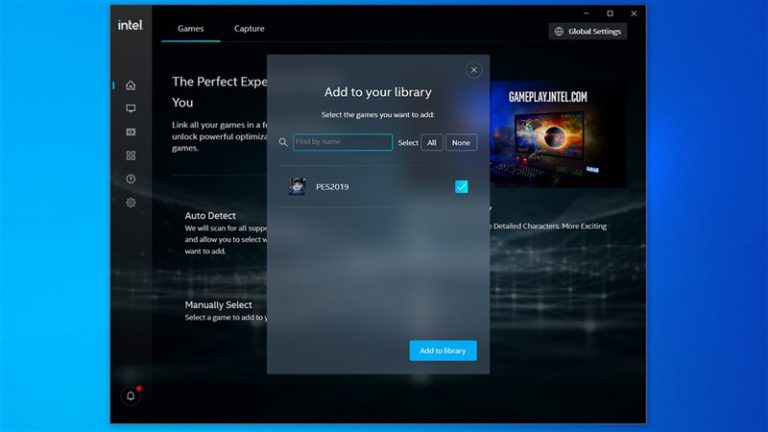The image size is (768, 432).
Task: Choose None to deselect games
Action: 461,143
